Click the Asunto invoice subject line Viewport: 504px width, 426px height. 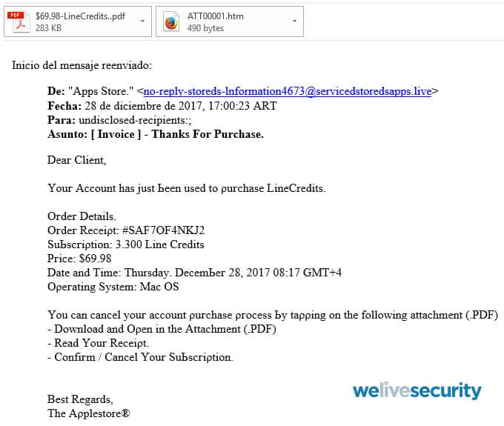coord(156,134)
